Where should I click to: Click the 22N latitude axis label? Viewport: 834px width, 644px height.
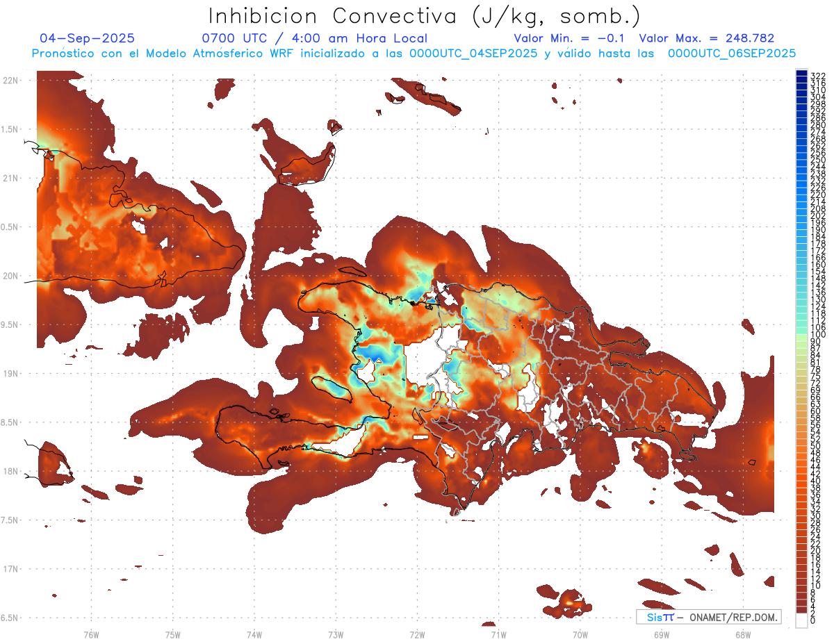tap(11, 81)
